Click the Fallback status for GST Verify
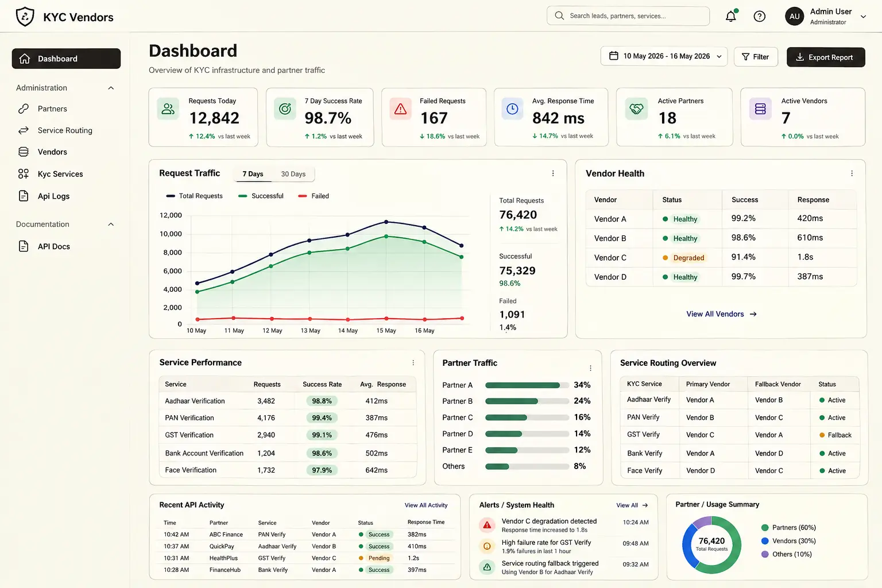 835,435
